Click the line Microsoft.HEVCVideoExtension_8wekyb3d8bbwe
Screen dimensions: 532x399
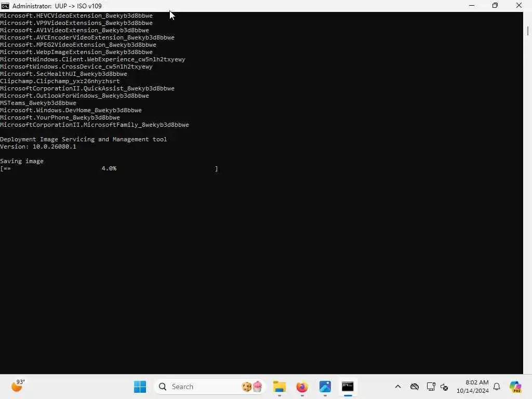coord(76,16)
